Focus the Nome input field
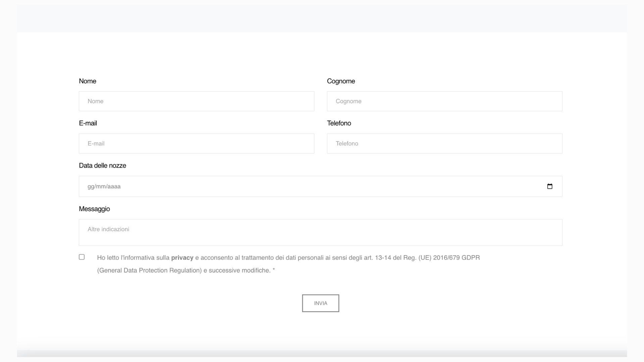This screenshot has height=362, width=644. point(197,101)
